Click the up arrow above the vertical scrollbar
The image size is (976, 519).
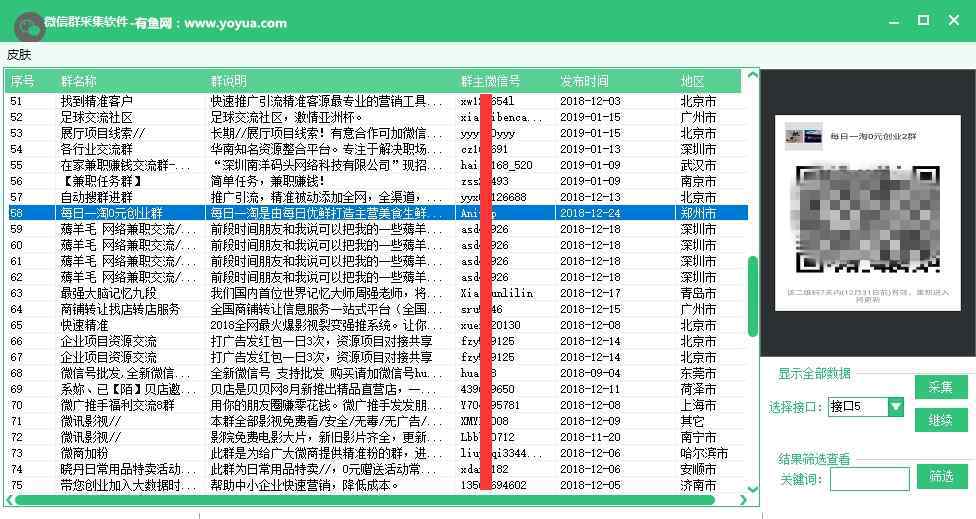[x=752, y=76]
